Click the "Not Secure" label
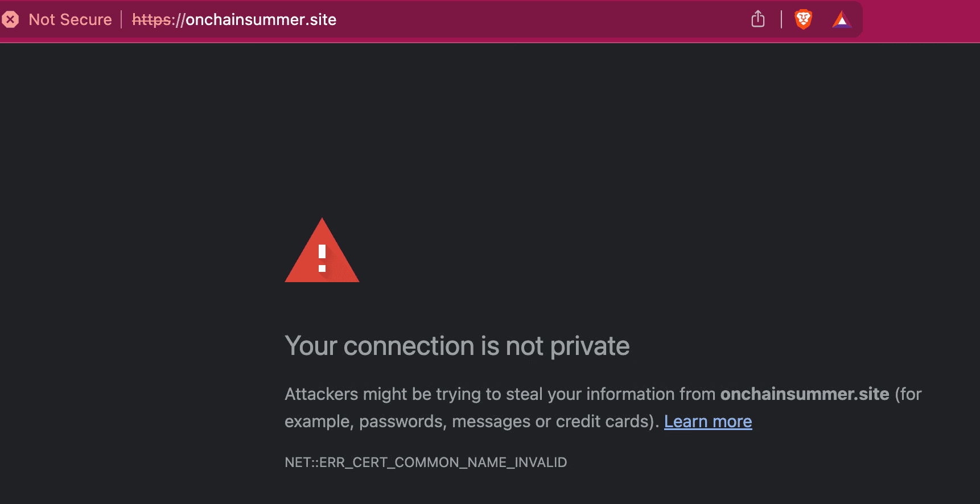This screenshot has height=504, width=980. [70, 20]
